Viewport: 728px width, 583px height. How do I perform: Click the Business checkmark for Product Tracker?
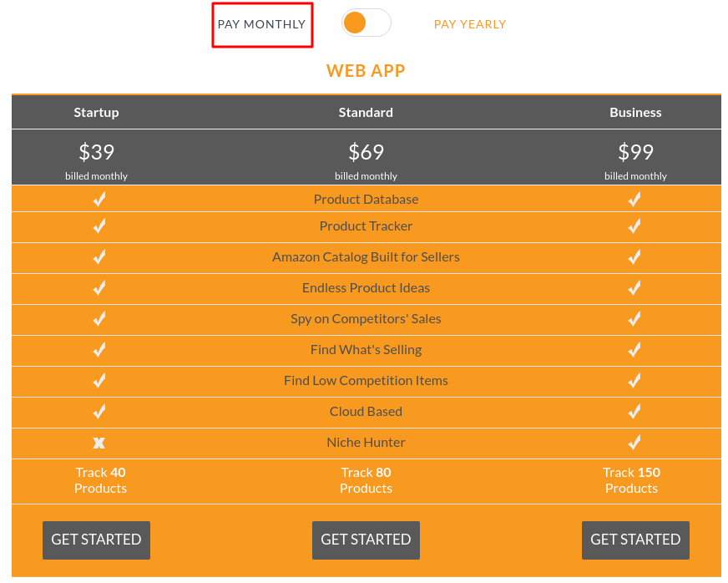pyautogui.click(x=634, y=226)
